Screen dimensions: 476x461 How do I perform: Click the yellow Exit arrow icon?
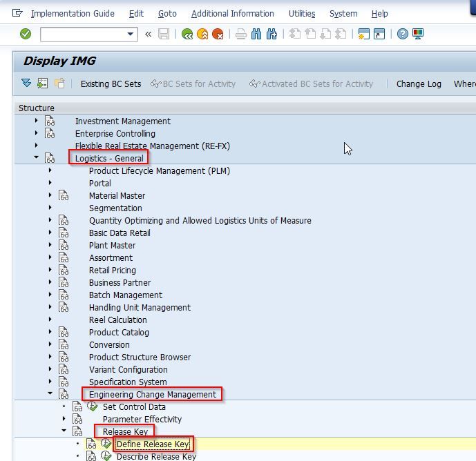coord(202,34)
